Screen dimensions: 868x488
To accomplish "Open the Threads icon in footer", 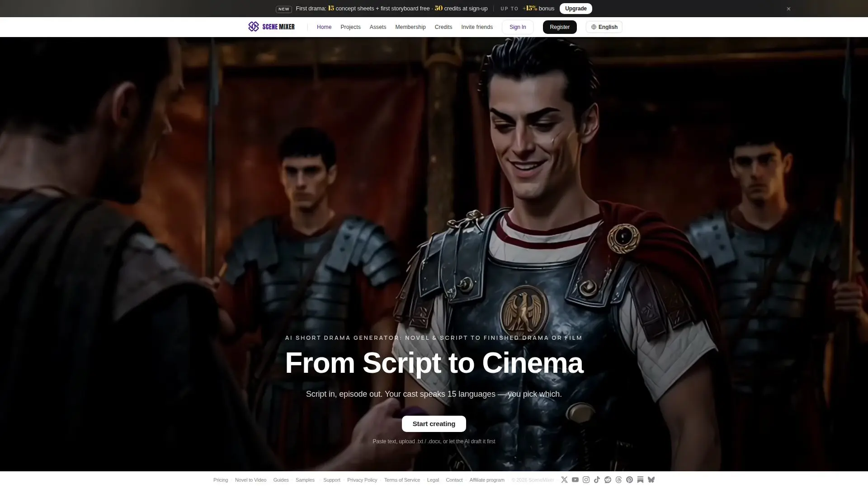I will click(x=618, y=480).
